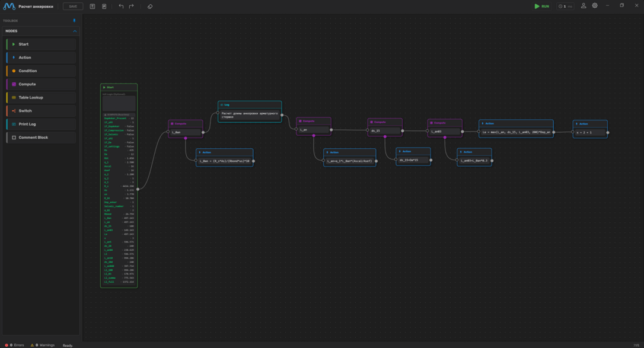The image size is (644, 348).
Task: Click the Errors indicator in status bar
Action: [15, 345]
